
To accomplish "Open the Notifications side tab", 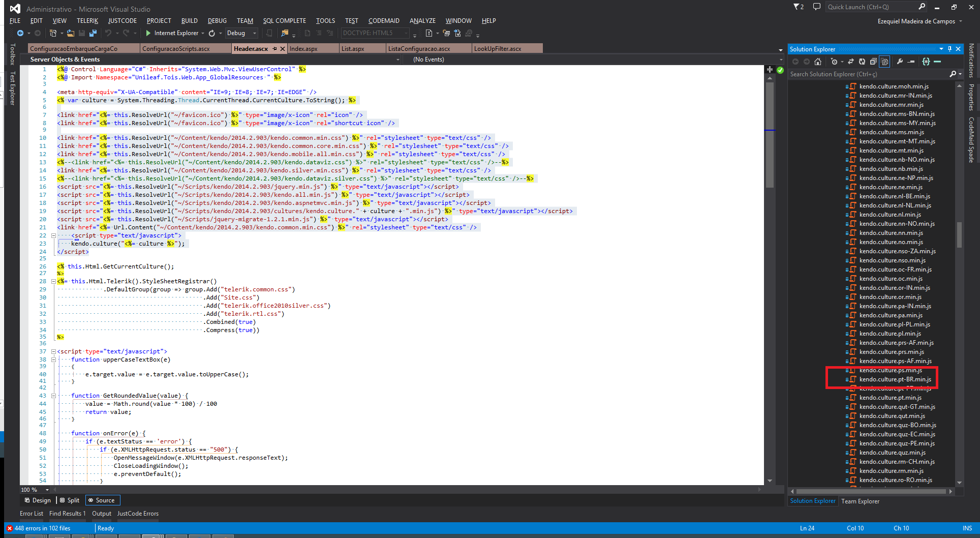I will (971, 60).
